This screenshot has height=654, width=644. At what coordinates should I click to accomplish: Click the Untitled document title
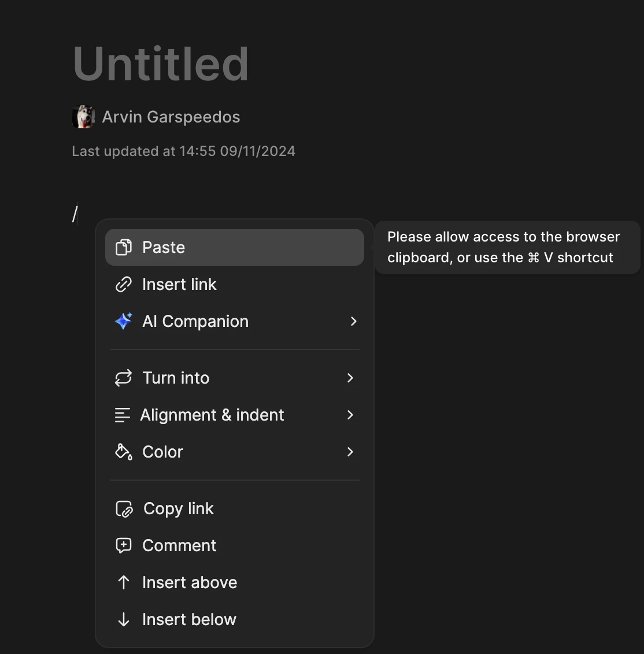161,64
